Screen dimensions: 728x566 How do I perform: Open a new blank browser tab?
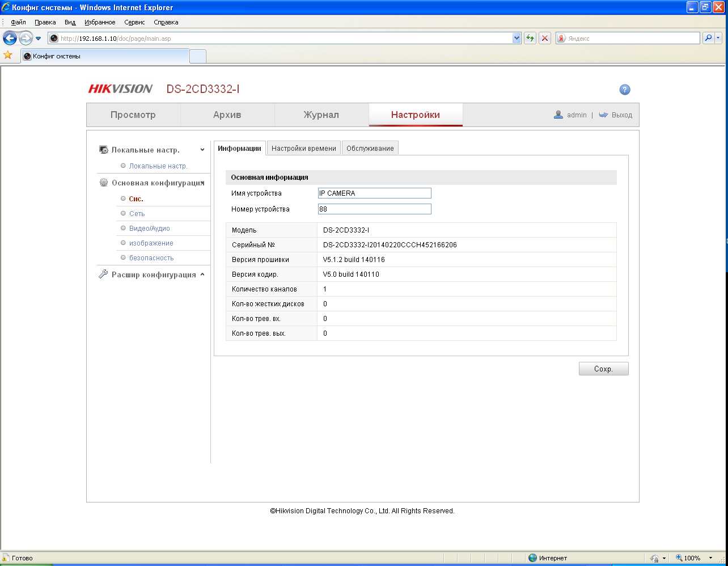[198, 56]
